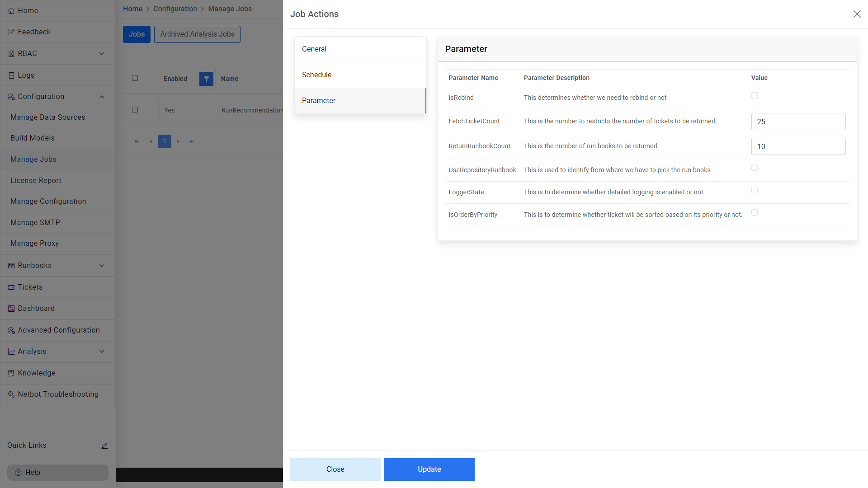Switch to the Jobs tab
Viewport: 868px width, 488px height.
(137, 34)
